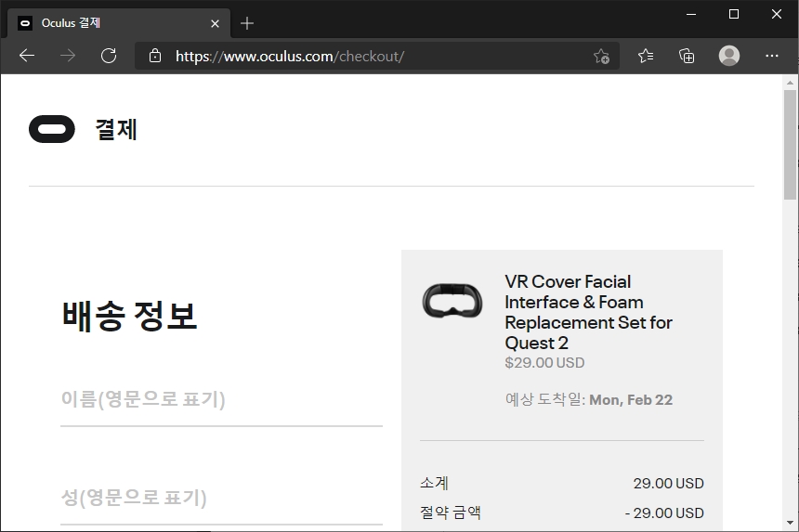Click the 이름(영문으로 표기) field
Screen dimensions: 799x532
(221, 406)
